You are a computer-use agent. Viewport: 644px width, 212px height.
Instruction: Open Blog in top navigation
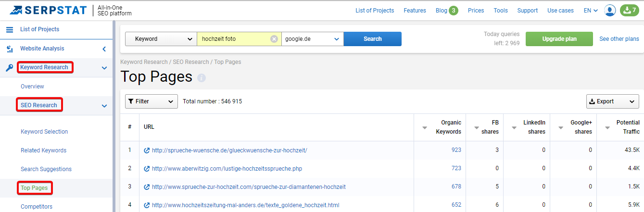click(441, 11)
